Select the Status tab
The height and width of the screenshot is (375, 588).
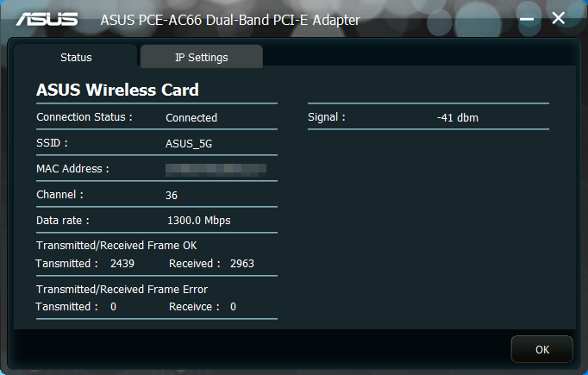76,57
